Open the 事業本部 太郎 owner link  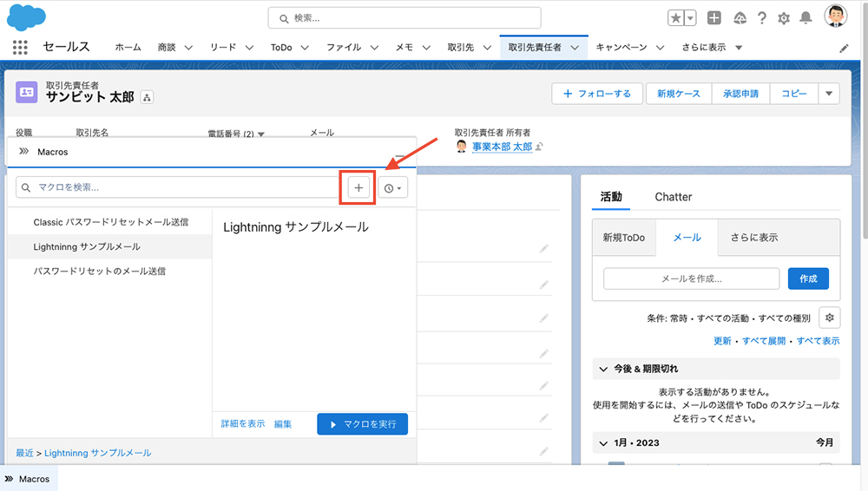point(502,147)
